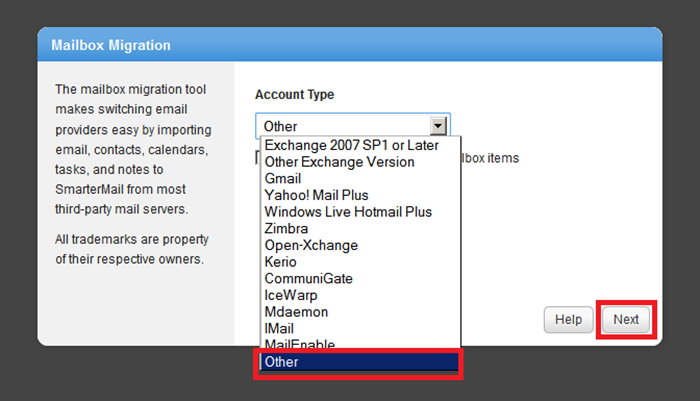Select Exchange 2007 SP1 or Later option
700x401 pixels.
tap(351, 145)
